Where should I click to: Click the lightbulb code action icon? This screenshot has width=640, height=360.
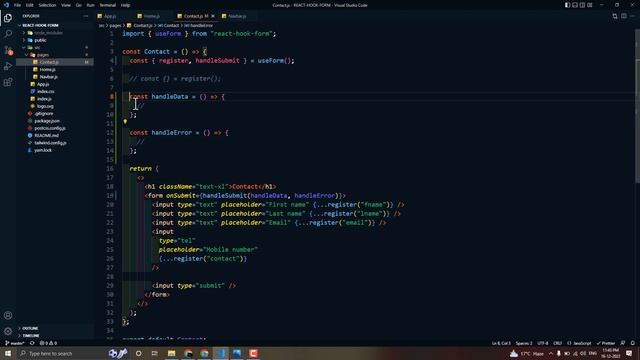(125, 121)
